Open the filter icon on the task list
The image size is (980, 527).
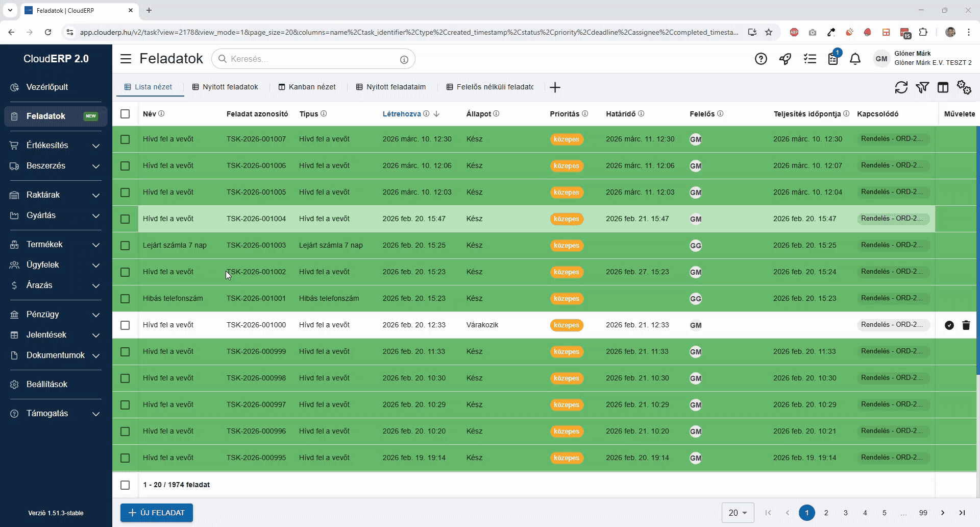coord(922,87)
